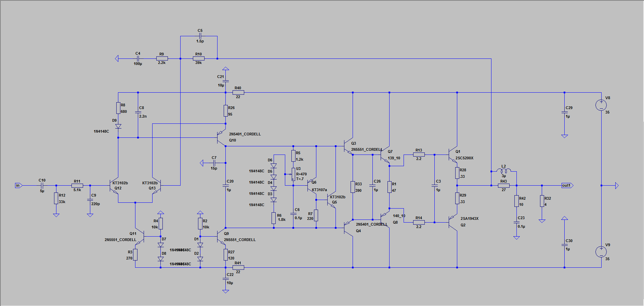The image size is (644, 306).
Task: Select resistor R42 10 symbol
Action: pyautogui.click(x=516, y=201)
